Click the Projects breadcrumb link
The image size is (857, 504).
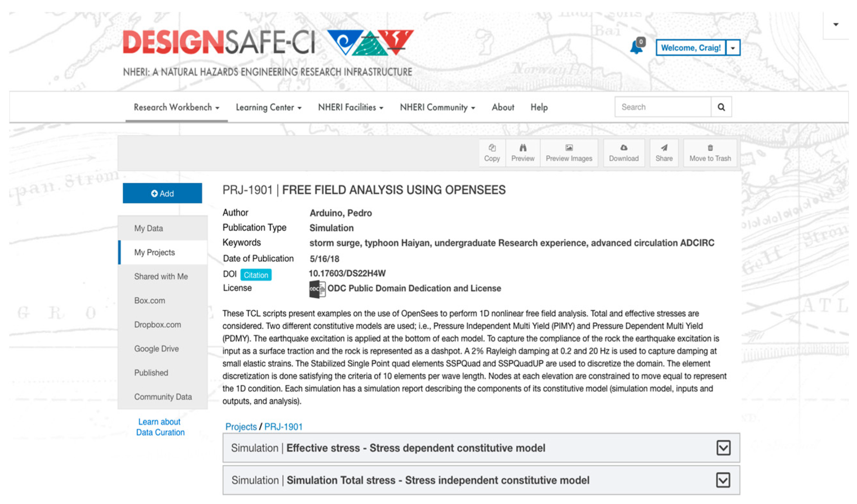coord(241,427)
